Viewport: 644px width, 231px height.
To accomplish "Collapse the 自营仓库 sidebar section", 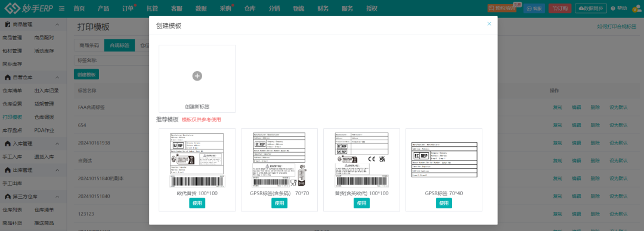I will click(57, 77).
